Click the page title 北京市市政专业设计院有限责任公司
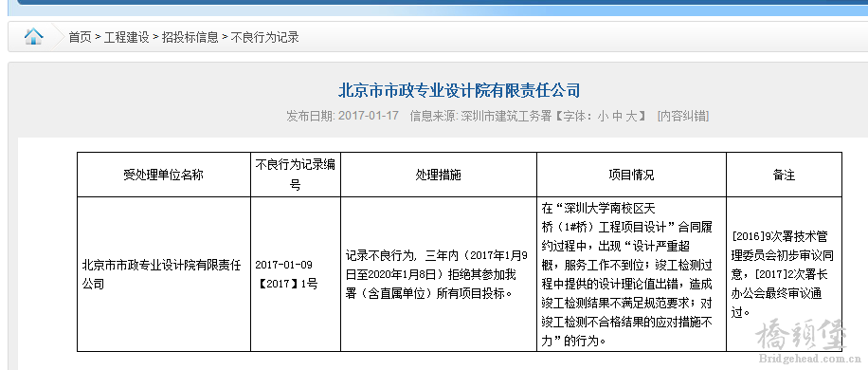The width and height of the screenshot is (868, 370). tap(459, 90)
